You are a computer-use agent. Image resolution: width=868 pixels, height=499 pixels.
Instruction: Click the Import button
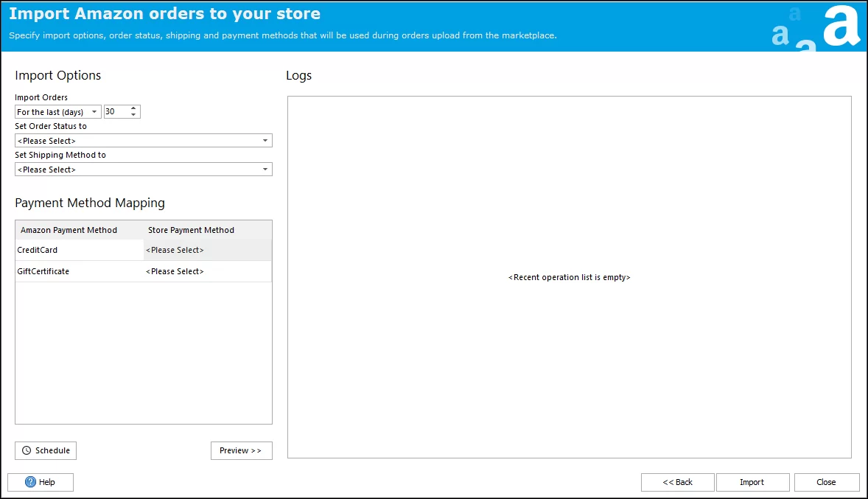[752, 482]
